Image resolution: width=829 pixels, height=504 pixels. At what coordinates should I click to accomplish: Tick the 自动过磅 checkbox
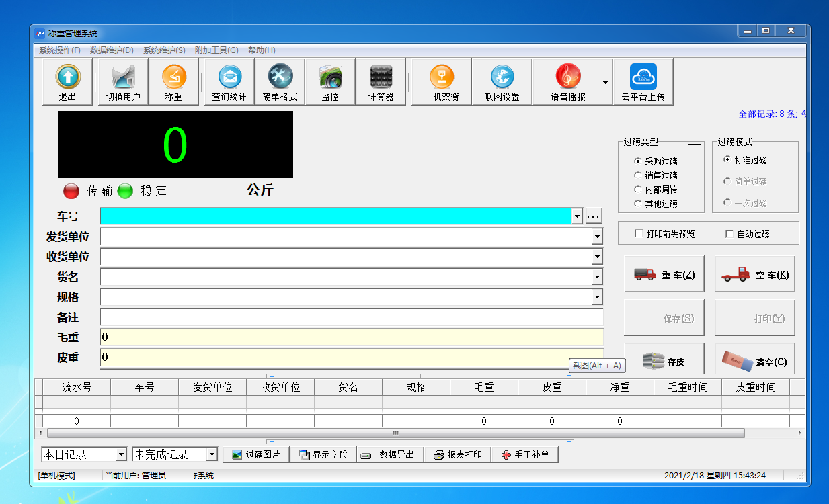pyautogui.click(x=729, y=234)
